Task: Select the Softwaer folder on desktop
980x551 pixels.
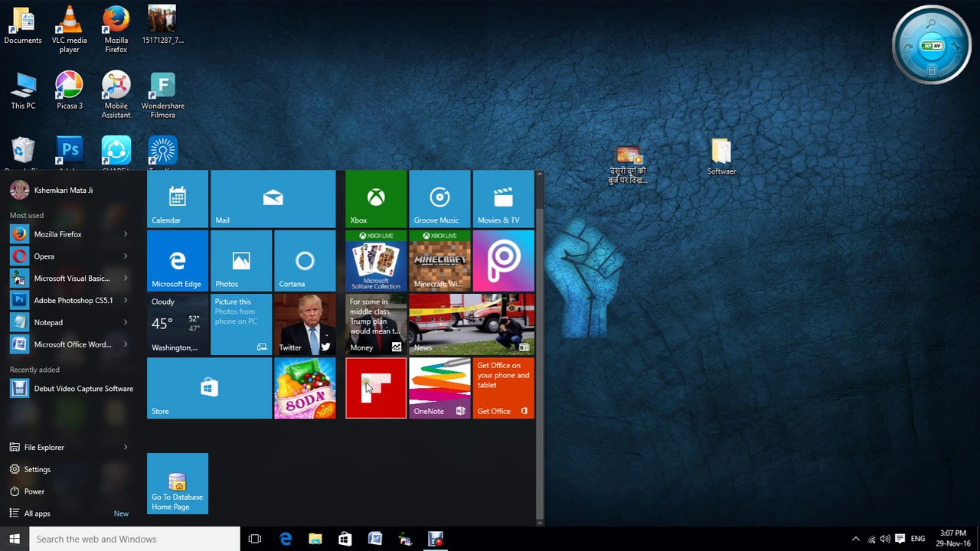Action: coord(721,158)
